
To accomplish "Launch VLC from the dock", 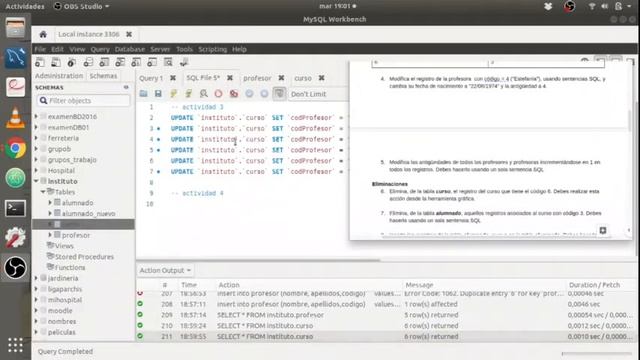I will 16,118.
